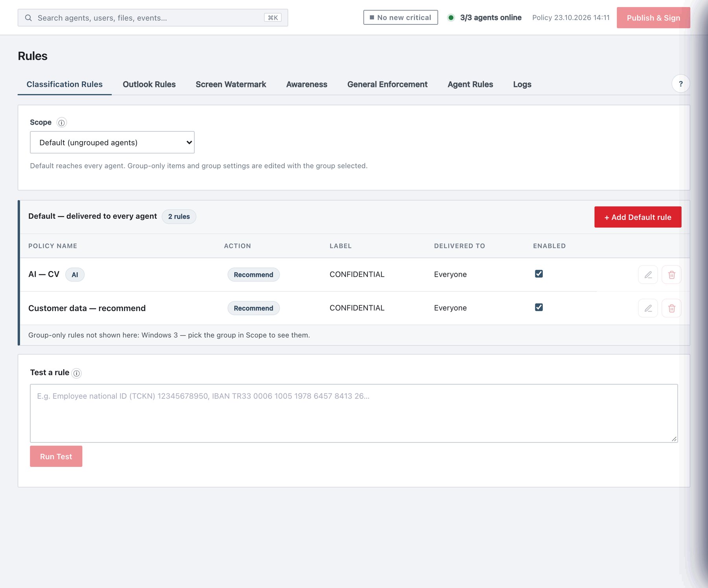
Task: Open the Screen Watermark tab
Action: point(231,84)
